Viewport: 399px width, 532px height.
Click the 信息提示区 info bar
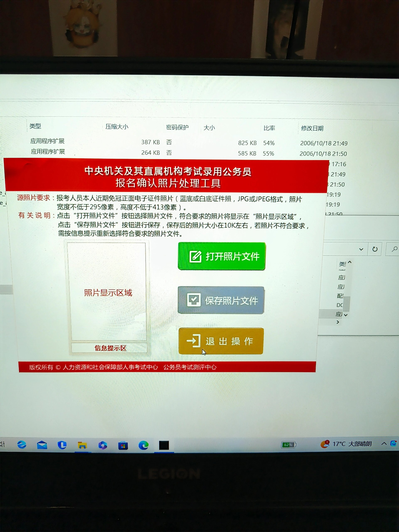(110, 348)
